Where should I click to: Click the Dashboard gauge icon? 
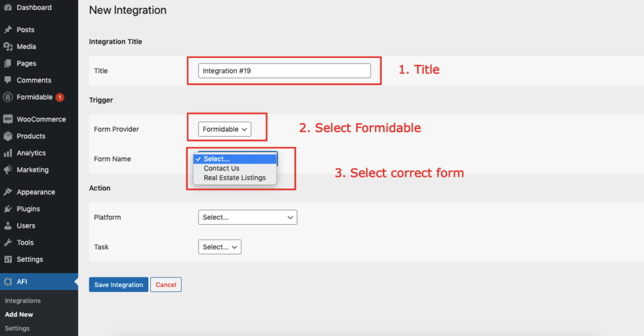point(8,8)
